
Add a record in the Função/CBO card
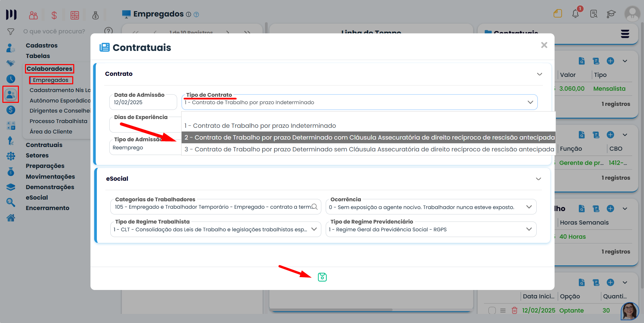pos(610,135)
